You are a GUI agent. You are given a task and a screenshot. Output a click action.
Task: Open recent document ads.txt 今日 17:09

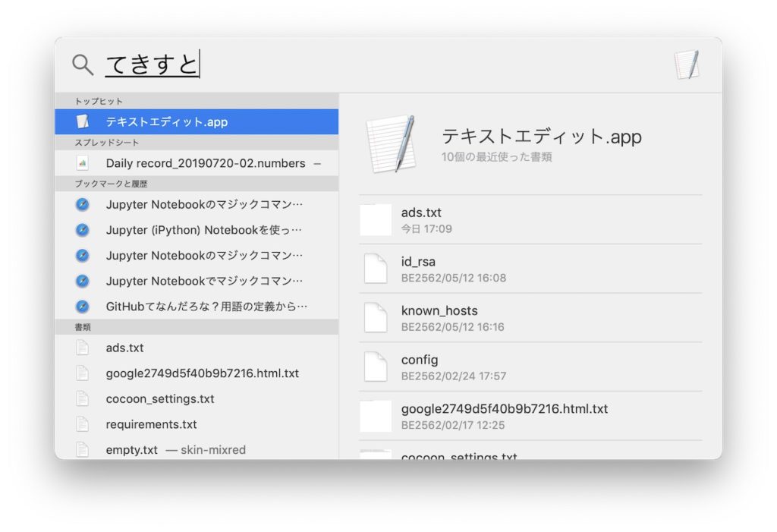point(530,219)
